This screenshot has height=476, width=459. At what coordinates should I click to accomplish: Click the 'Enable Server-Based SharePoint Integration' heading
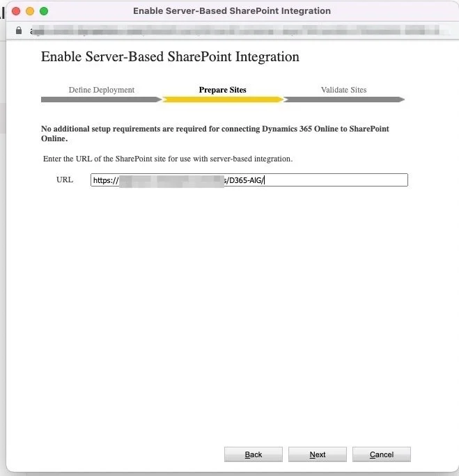pyautogui.click(x=170, y=57)
